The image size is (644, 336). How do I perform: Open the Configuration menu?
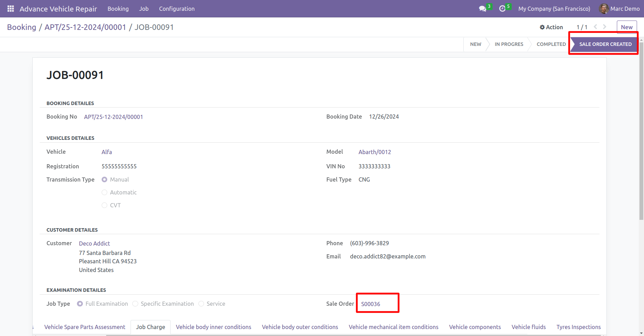[x=177, y=9]
